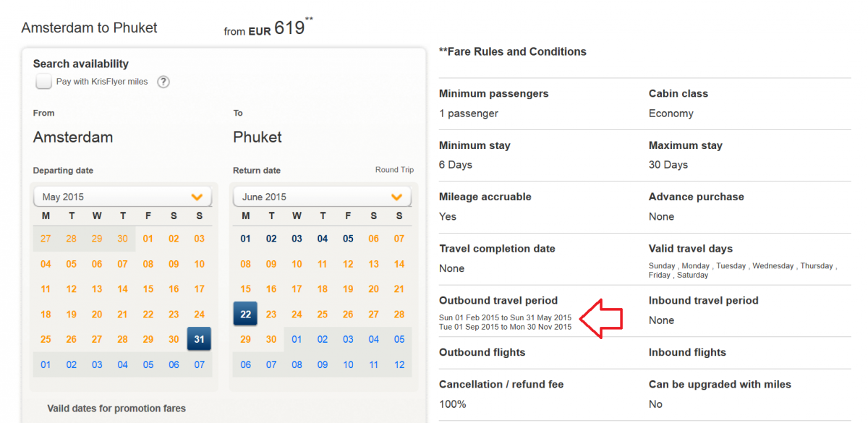Pick June 30 in the return calendar
This screenshot has height=423, width=868.
pos(271,339)
